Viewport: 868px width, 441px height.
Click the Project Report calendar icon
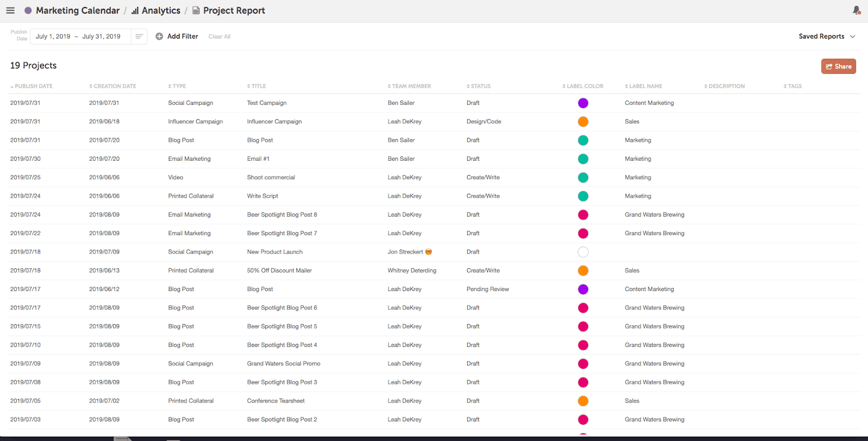point(196,11)
